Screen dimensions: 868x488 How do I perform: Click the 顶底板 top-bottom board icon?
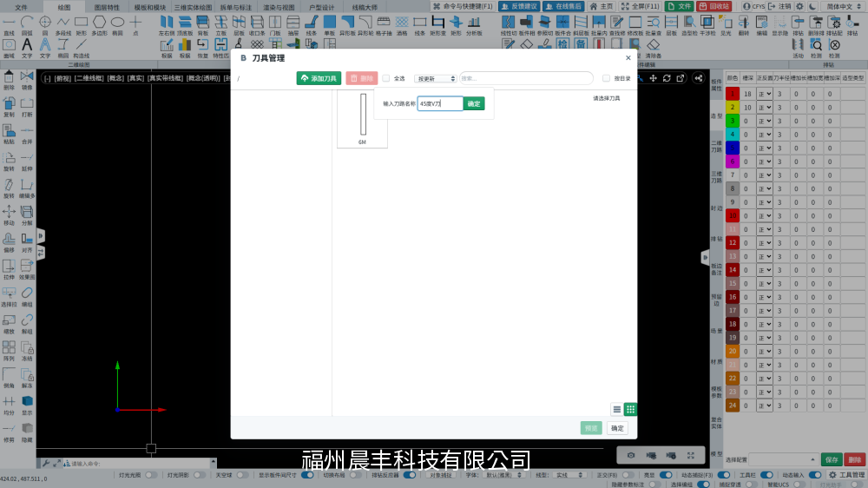click(x=184, y=25)
